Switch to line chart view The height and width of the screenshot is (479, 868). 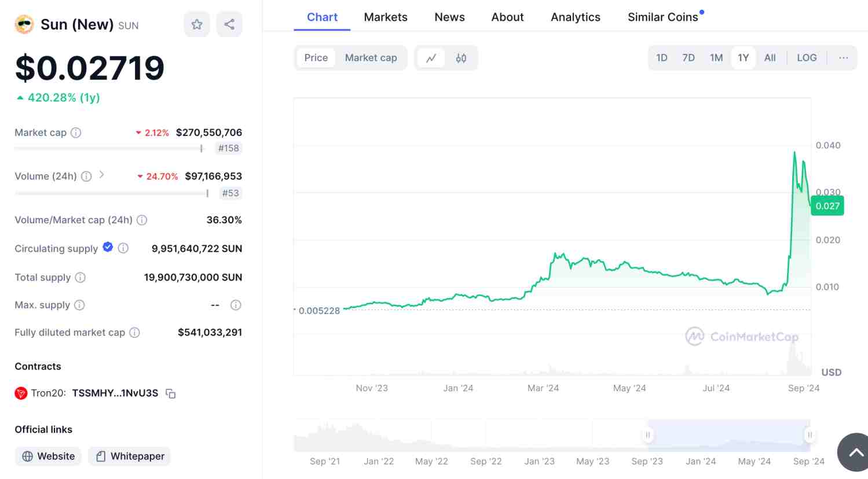431,58
